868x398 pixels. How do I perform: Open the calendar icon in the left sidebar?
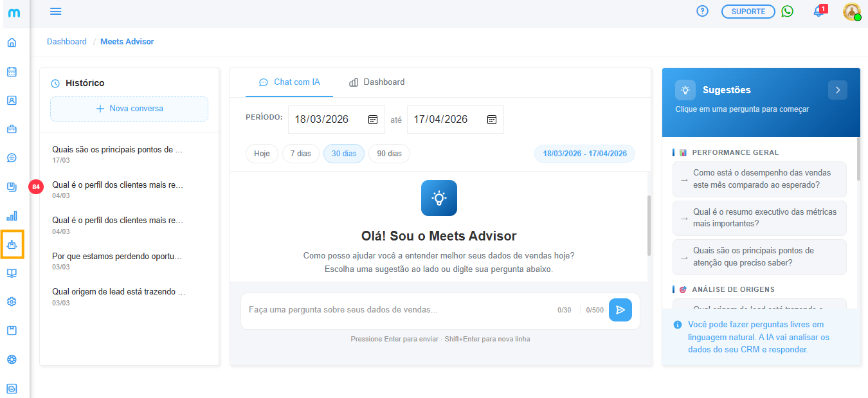pyautogui.click(x=12, y=72)
